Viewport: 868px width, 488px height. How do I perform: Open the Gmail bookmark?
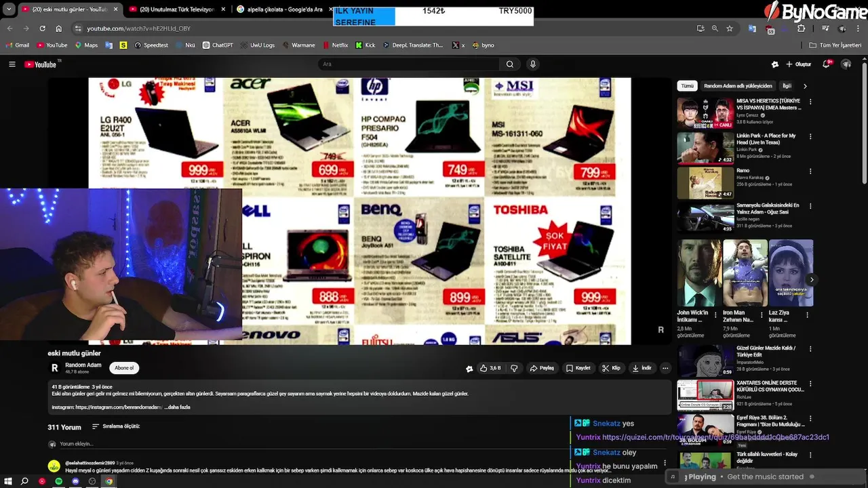click(x=18, y=45)
